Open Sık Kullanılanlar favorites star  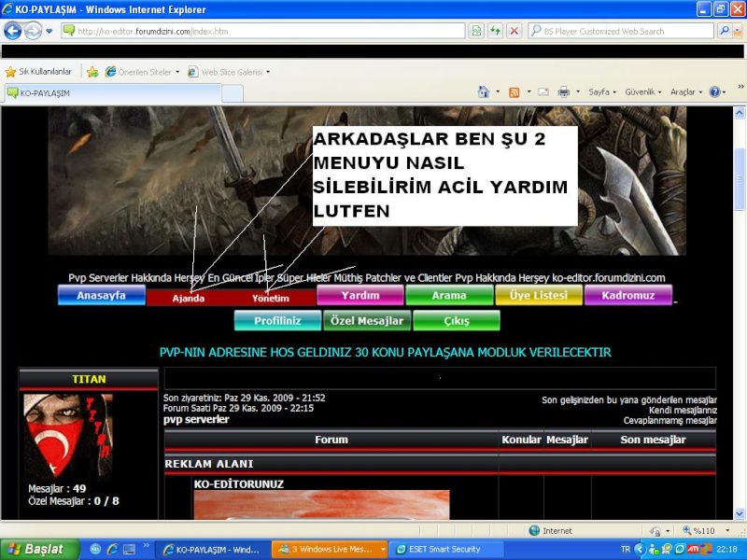pyautogui.click(x=38, y=72)
